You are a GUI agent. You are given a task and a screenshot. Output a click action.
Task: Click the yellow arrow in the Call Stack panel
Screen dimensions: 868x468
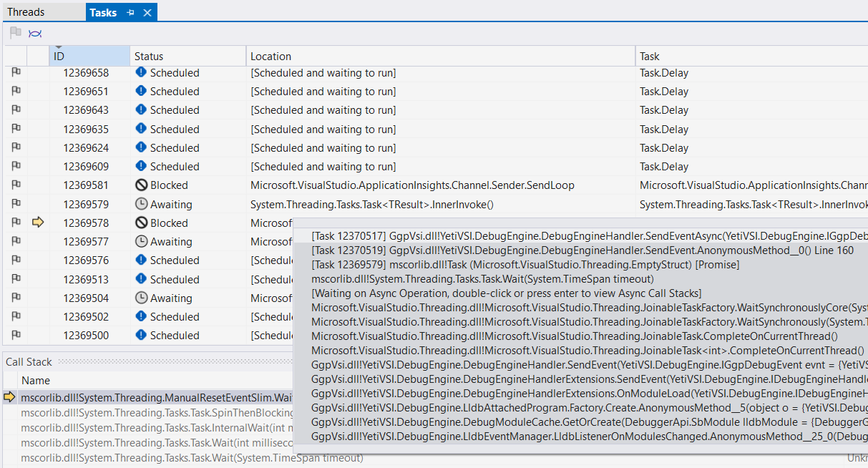[x=9, y=396]
